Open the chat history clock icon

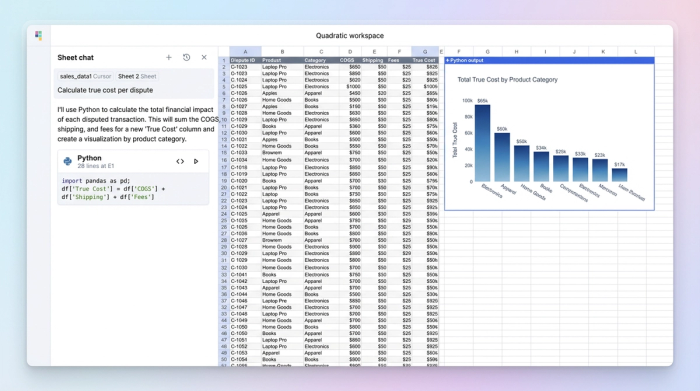pos(187,58)
